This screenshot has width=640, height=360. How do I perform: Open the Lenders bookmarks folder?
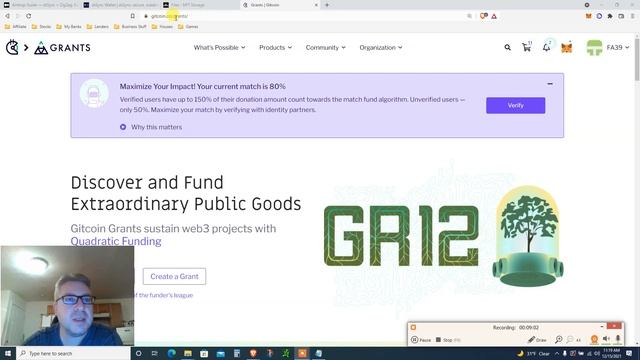click(x=98, y=27)
